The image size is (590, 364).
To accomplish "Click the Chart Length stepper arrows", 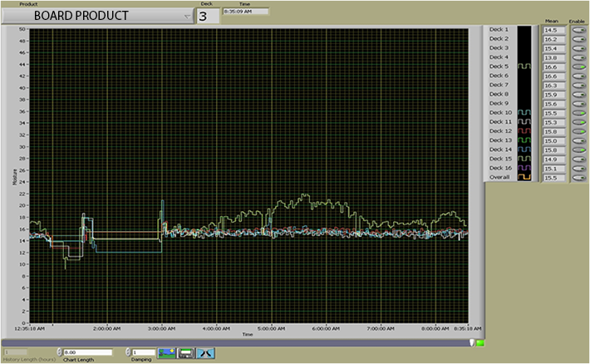I will coord(59,352).
